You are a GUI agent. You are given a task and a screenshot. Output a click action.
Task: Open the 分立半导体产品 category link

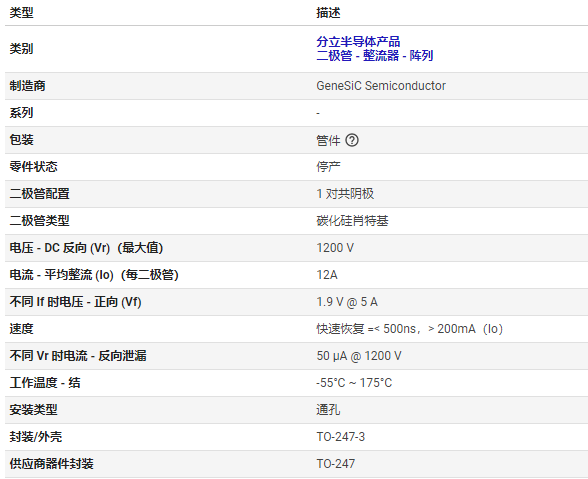(x=358, y=41)
